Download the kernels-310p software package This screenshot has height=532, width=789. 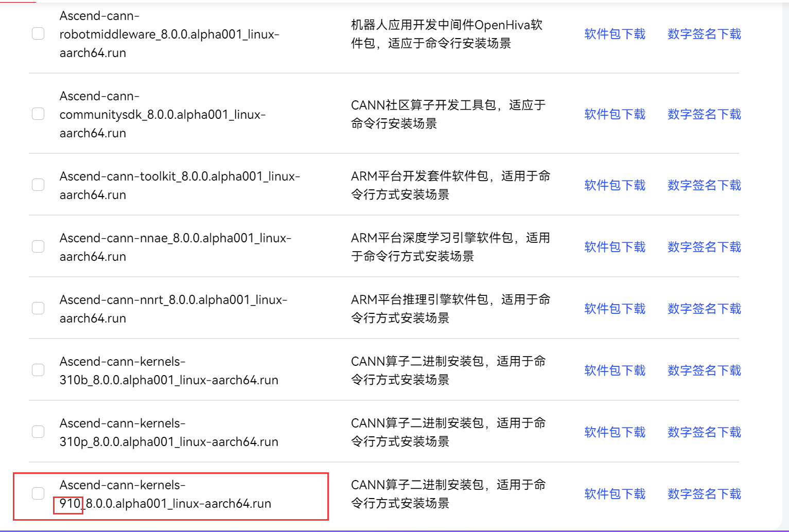[615, 432]
